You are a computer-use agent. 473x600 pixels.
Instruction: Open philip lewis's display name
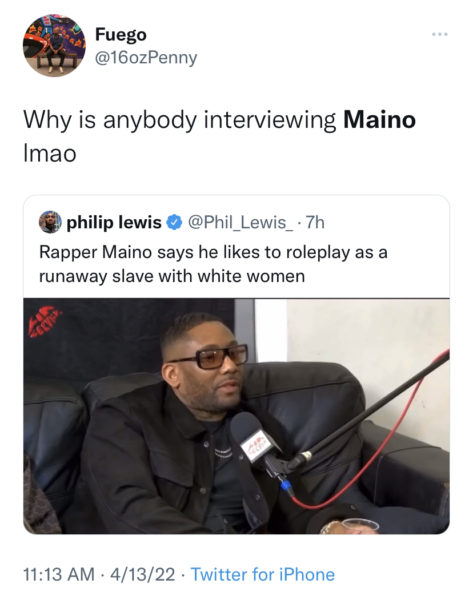point(114,222)
